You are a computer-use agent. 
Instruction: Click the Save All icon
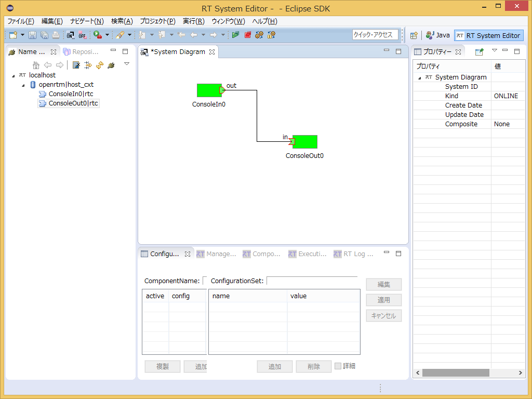44,35
